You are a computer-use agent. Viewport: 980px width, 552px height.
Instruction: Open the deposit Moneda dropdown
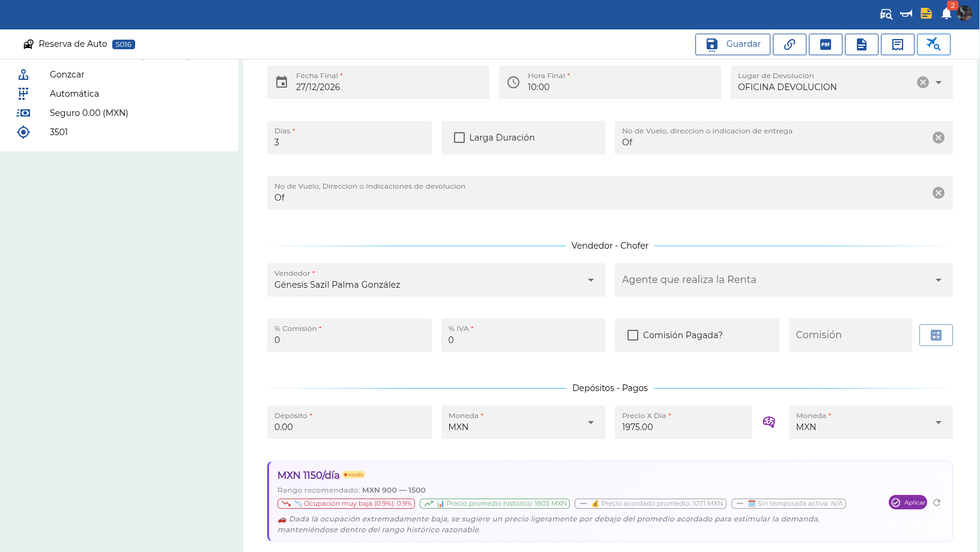click(523, 422)
